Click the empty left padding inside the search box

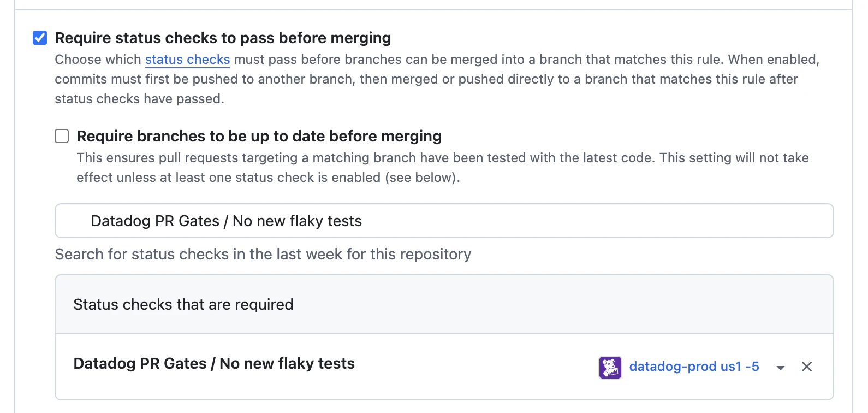pos(73,221)
